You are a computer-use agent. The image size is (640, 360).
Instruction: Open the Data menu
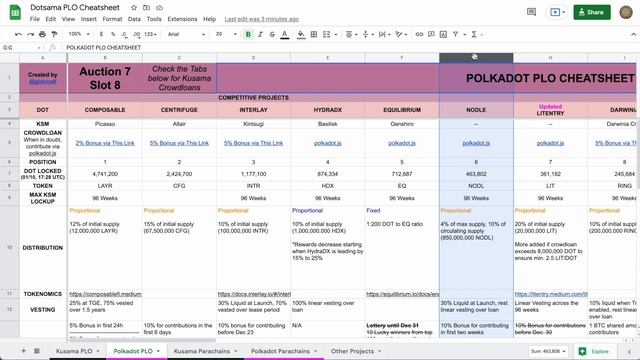(x=134, y=19)
